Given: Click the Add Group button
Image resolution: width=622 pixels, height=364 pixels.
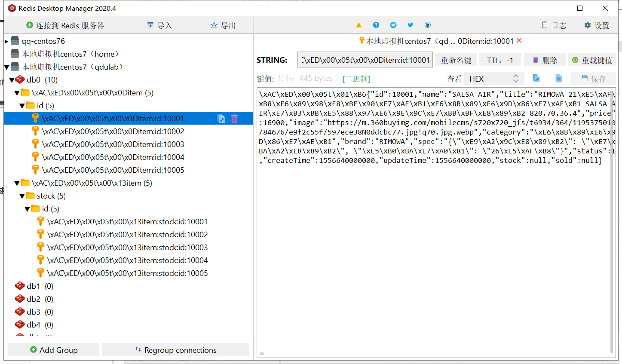Looking at the screenshot, I should pyautogui.click(x=54, y=350).
